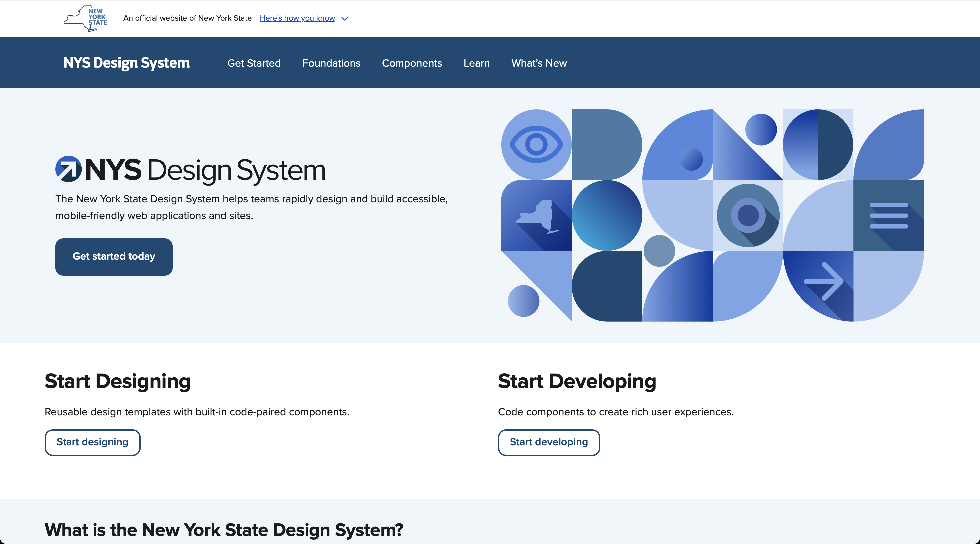Click the Start developing button
This screenshot has height=544, width=980.
pyautogui.click(x=549, y=442)
